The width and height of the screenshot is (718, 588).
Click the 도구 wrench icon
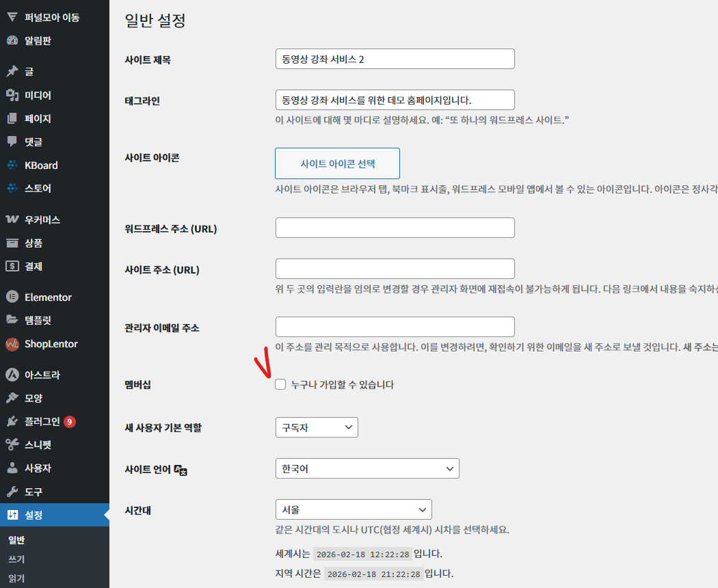pyautogui.click(x=12, y=492)
